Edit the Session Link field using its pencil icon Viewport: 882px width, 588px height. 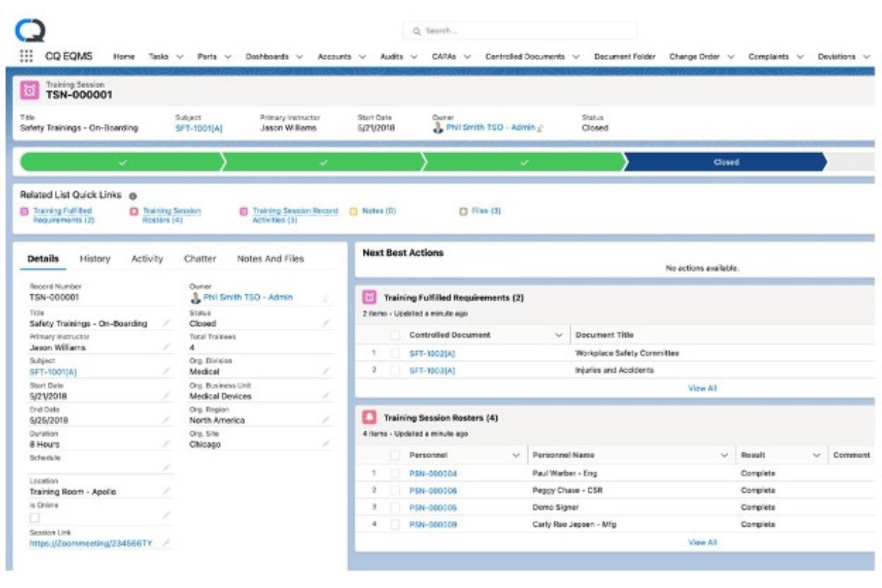(x=166, y=543)
